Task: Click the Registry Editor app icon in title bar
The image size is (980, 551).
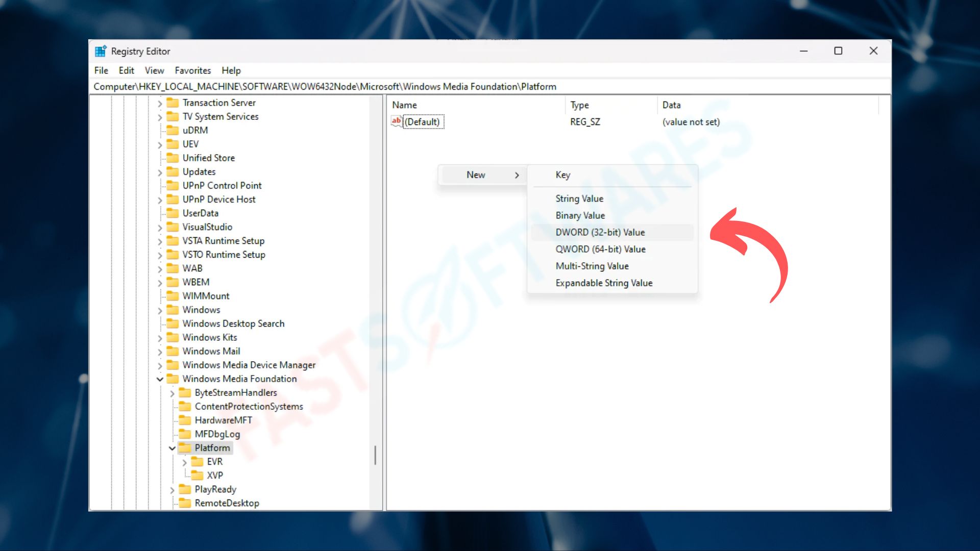Action: coord(101,51)
